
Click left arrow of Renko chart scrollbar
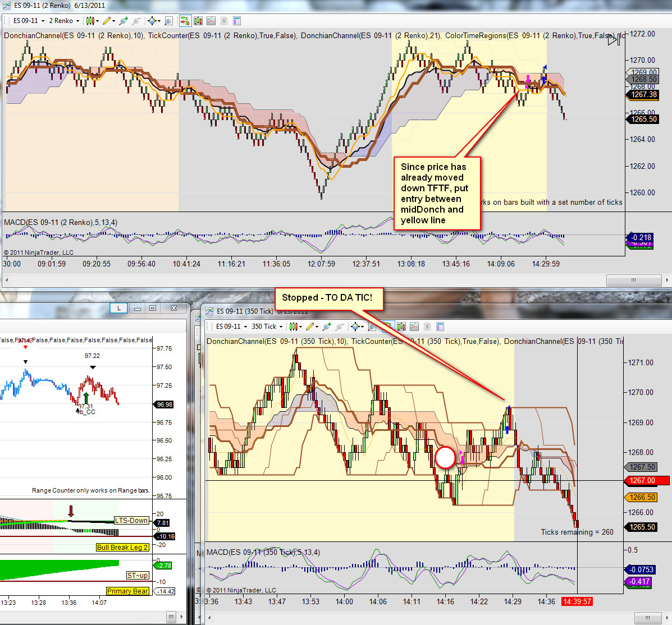6,280
